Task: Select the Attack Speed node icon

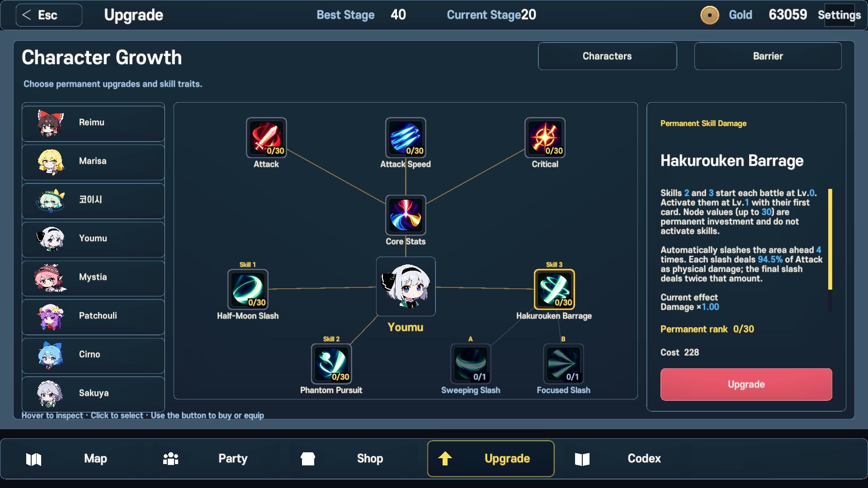Action: (406, 138)
